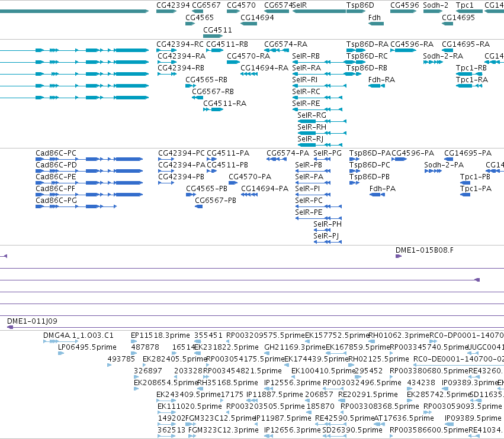This screenshot has height=439, width=504.
Task: Open protein CG14694-PA
Action: point(249,195)
